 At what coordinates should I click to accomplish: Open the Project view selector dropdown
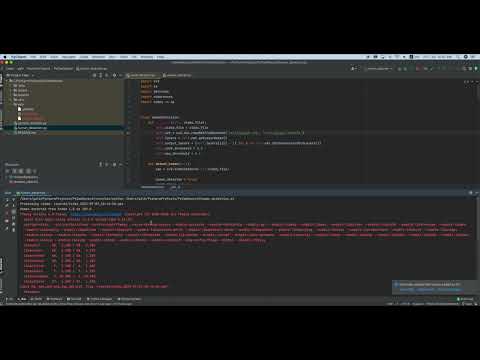coord(20,75)
